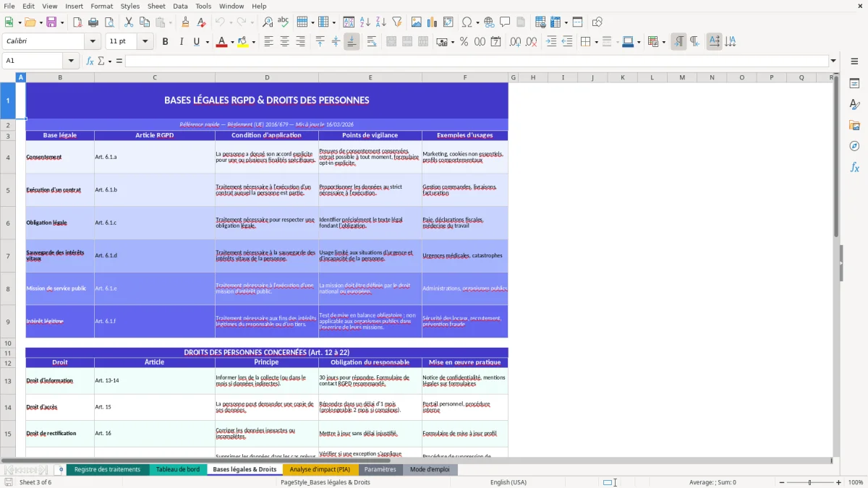This screenshot has height=488, width=868.
Task: Click the Sort dialog icon
Action: (x=349, y=22)
